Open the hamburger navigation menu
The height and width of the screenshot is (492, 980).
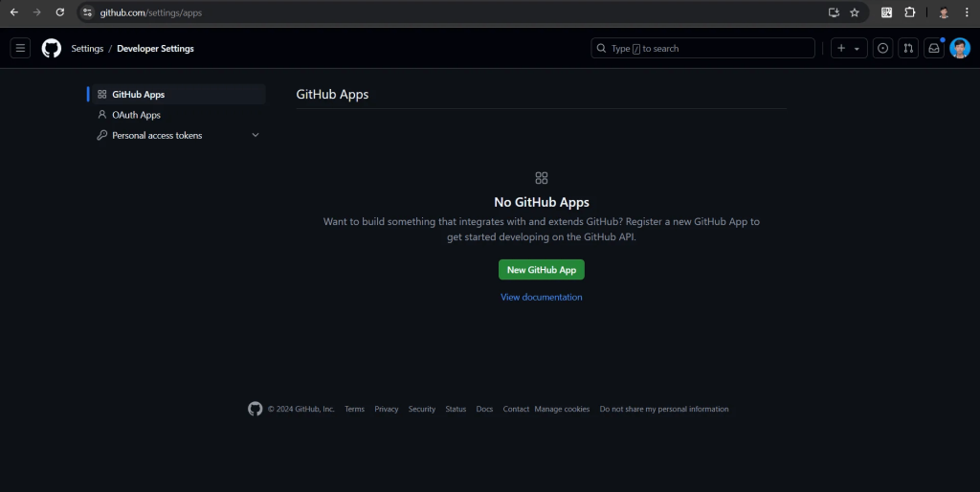pos(21,49)
